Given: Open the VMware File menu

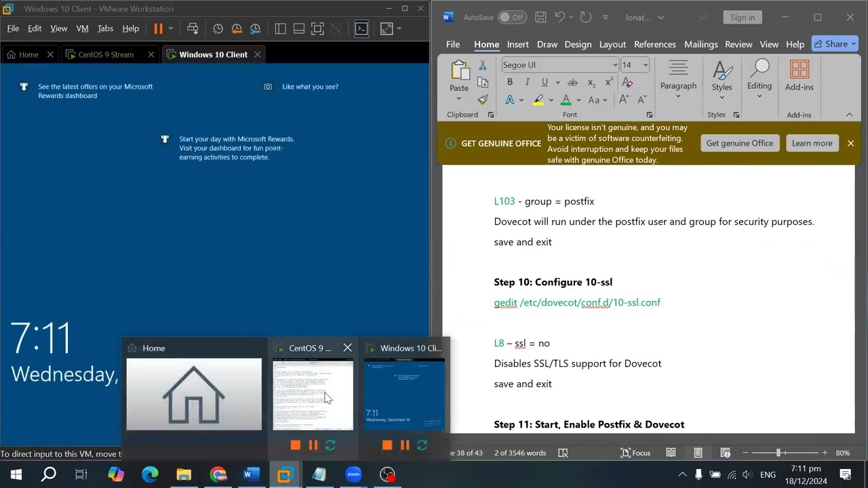Looking at the screenshot, I should click(13, 28).
